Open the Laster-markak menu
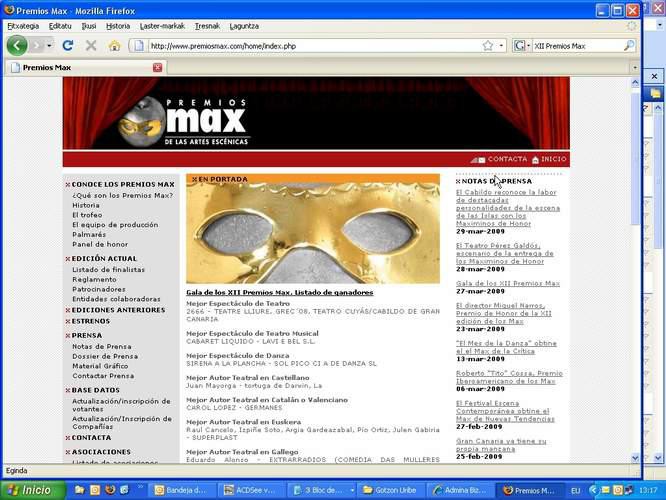Screen dimensions: 666x500 pyautogui.click(x=162, y=26)
